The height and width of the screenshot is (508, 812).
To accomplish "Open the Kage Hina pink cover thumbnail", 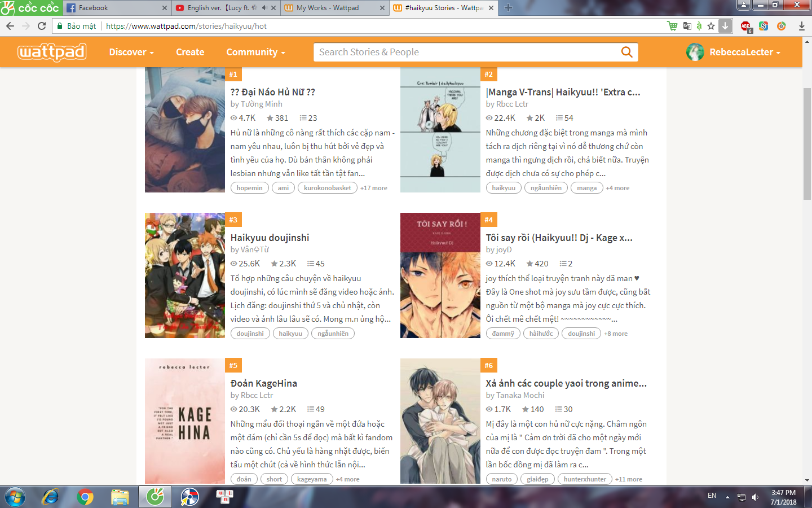I will point(185,421).
